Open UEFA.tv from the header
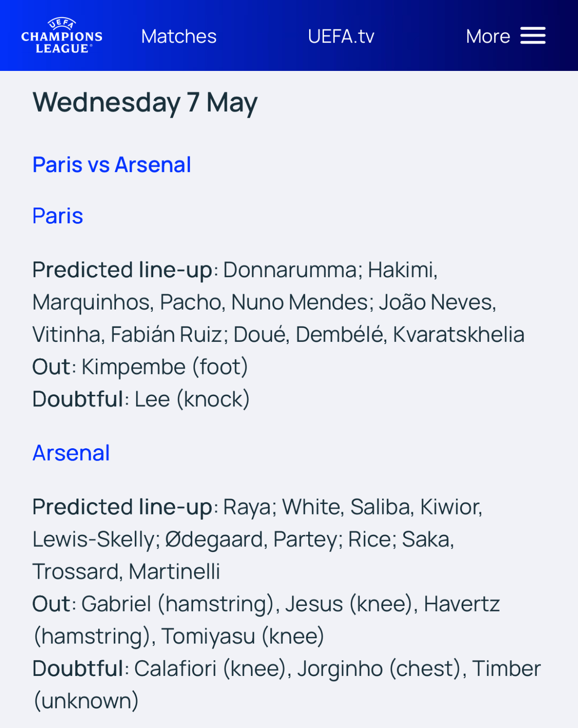578x728 pixels. (341, 36)
